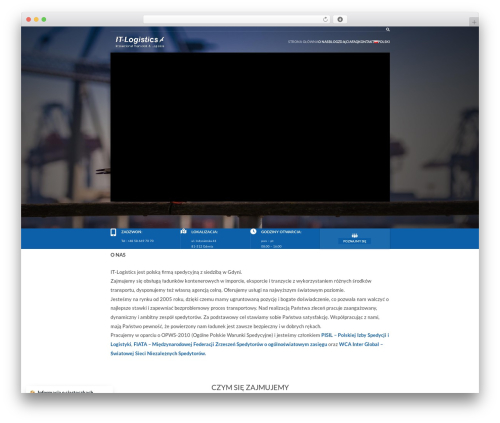Screen dimensions: 500x423
Task: Click the browser address bar
Action: (x=237, y=19)
